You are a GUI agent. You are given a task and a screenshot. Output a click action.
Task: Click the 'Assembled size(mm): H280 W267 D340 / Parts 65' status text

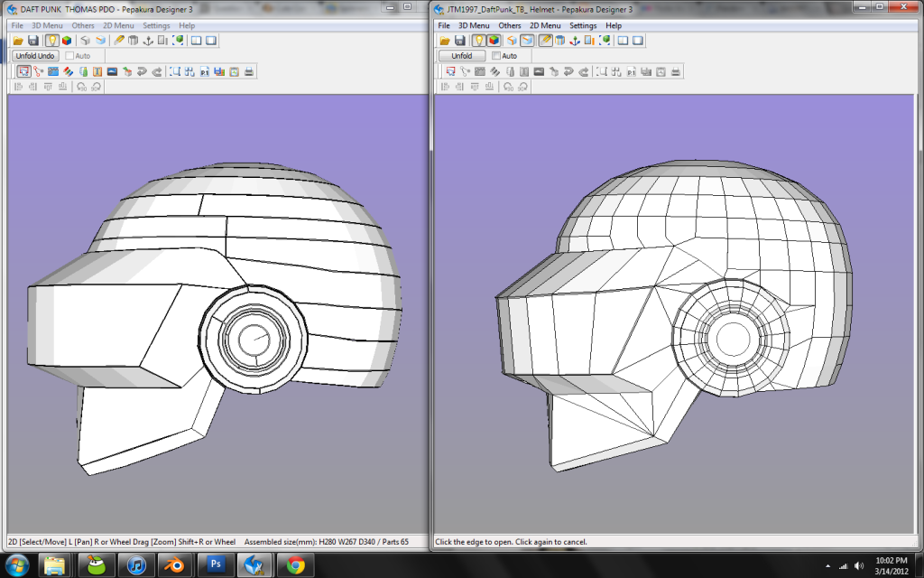[x=327, y=542]
